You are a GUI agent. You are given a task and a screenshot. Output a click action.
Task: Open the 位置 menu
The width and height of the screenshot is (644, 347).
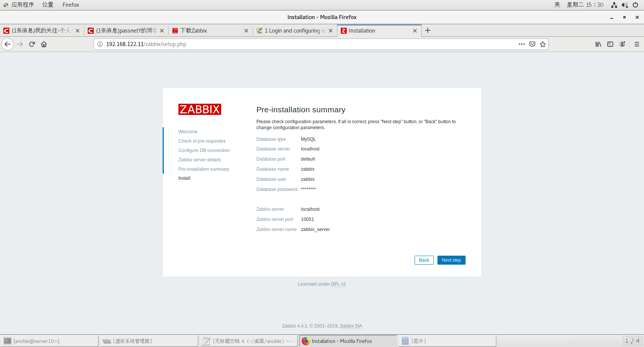(x=48, y=5)
